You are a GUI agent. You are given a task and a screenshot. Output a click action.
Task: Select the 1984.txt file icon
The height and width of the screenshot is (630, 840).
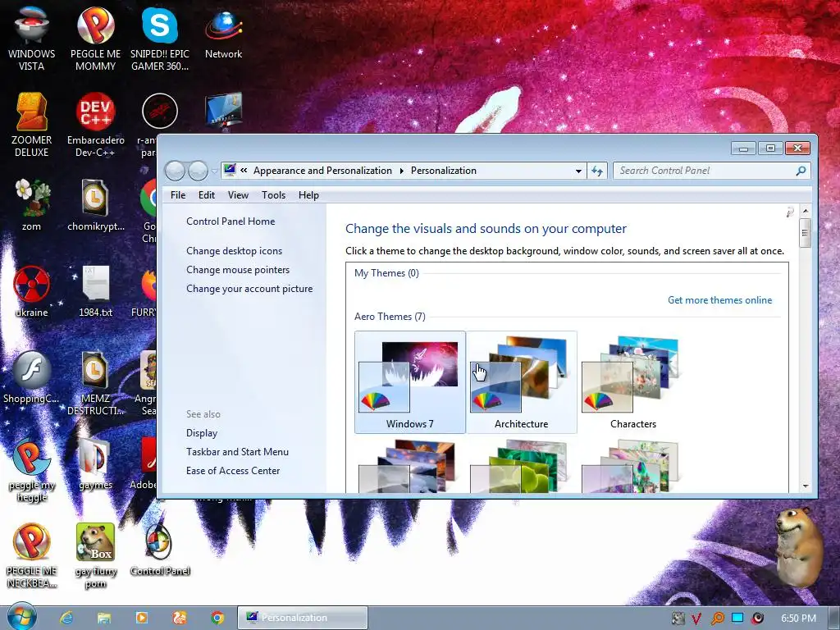(95, 290)
